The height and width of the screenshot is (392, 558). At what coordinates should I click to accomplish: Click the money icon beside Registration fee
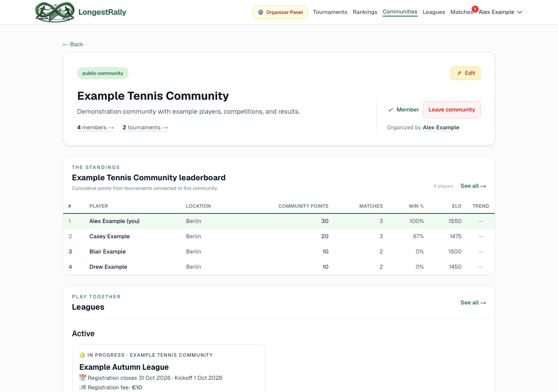pos(83,387)
